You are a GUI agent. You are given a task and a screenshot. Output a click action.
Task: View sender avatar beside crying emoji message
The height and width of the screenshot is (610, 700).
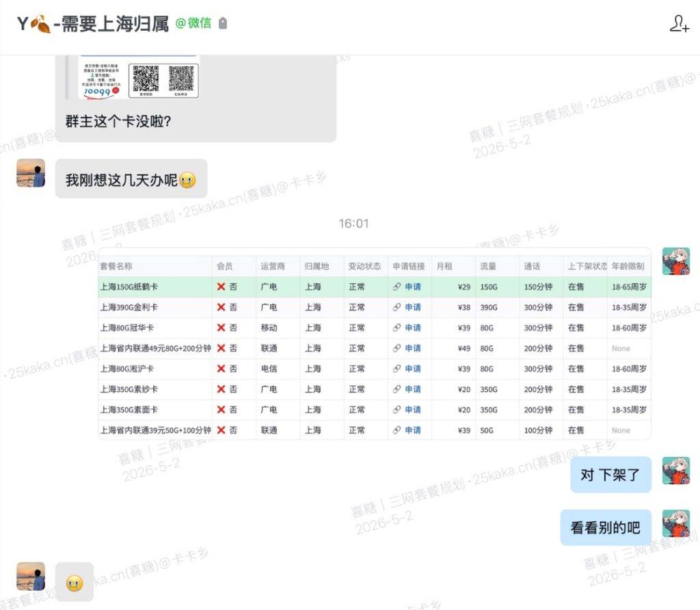point(31,576)
